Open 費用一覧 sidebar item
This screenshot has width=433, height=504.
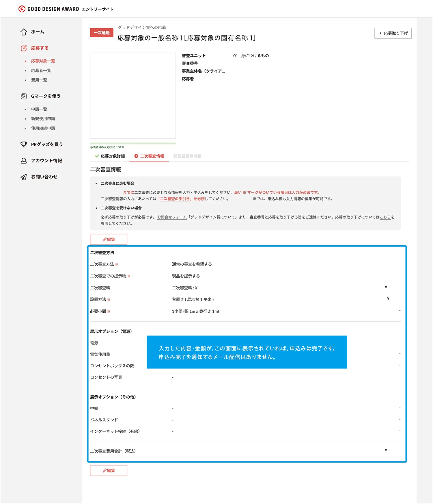[39, 80]
